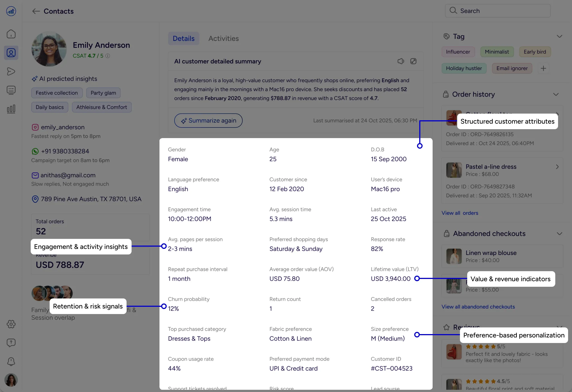
Task: Open the settings gear in sidebar
Action: [11, 324]
